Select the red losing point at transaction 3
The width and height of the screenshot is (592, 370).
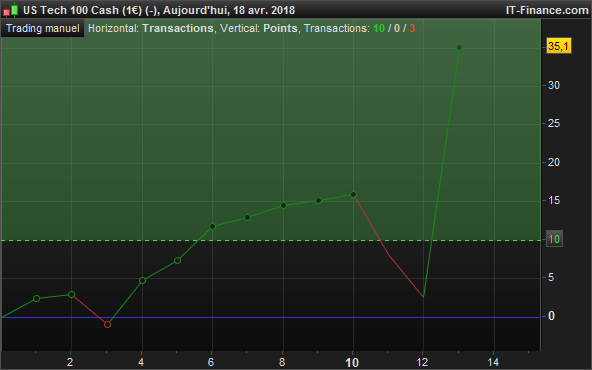pyautogui.click(x=107, y=324)
